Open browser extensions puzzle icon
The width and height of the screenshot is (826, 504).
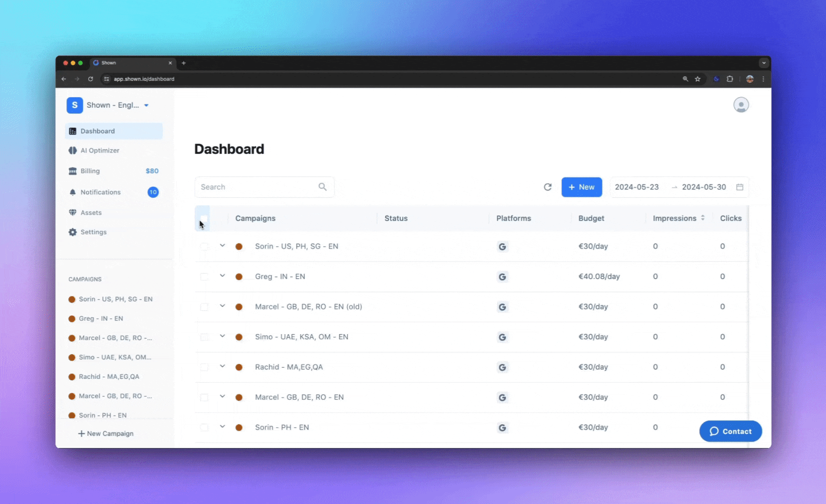(730, 79)
